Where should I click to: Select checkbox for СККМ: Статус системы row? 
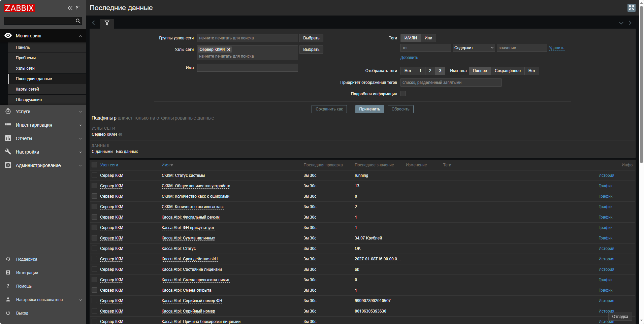coord(94,175)
